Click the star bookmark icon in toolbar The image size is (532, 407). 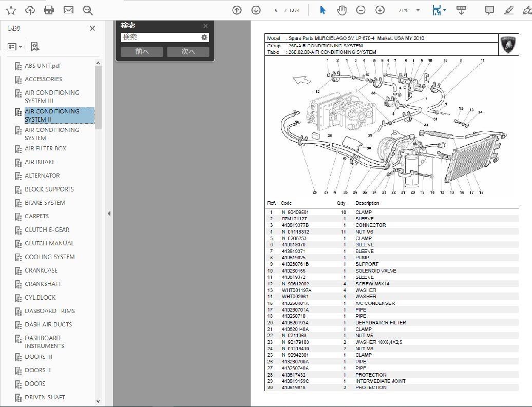tap(11, 10)
